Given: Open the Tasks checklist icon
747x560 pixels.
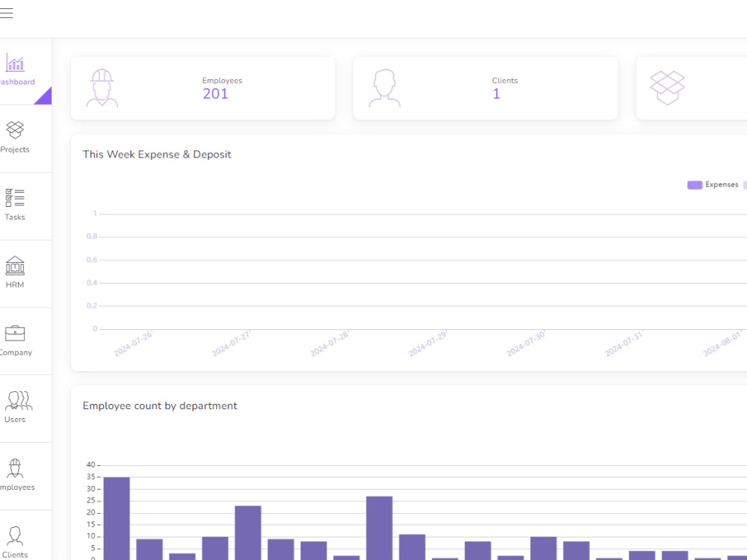Looking at the screenshot, I should [x=15, y=198].
